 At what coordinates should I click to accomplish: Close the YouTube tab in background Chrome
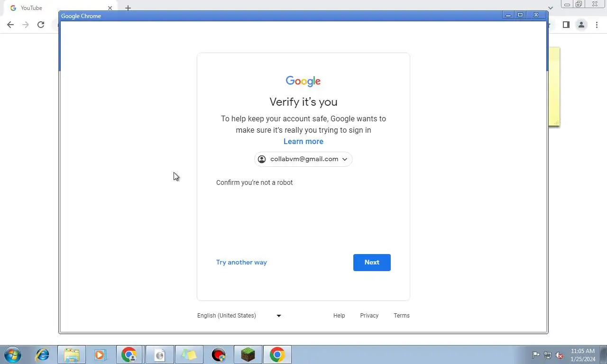(110, 8)
